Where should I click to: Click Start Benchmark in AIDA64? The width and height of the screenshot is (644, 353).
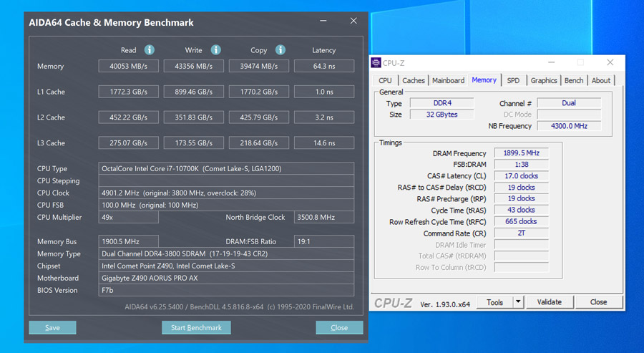(196, 327)
